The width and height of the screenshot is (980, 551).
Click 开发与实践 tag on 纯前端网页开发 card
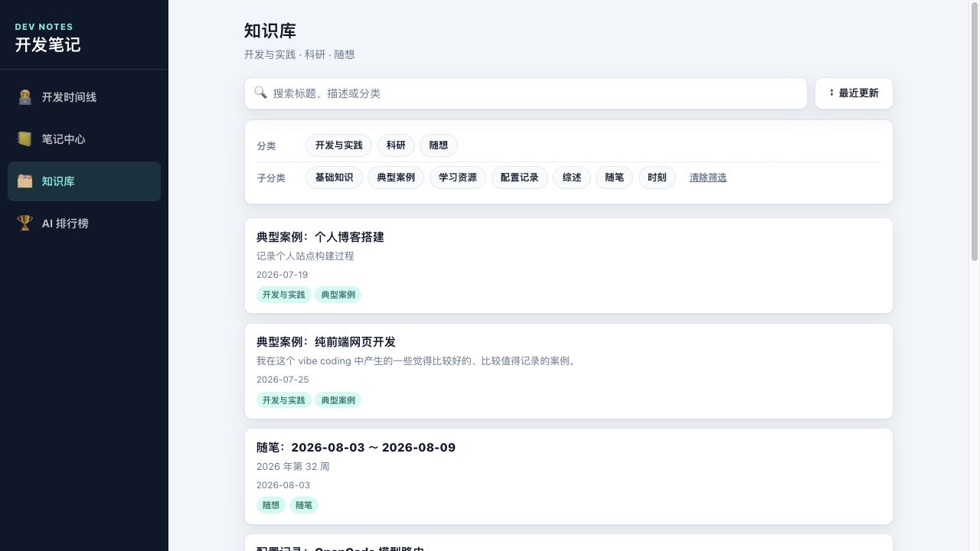[x=284, y=400]
